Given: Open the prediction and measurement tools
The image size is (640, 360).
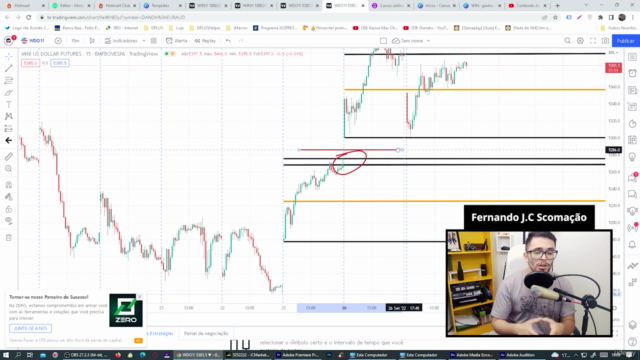Looking at the screenshot, I should (9, 129).
